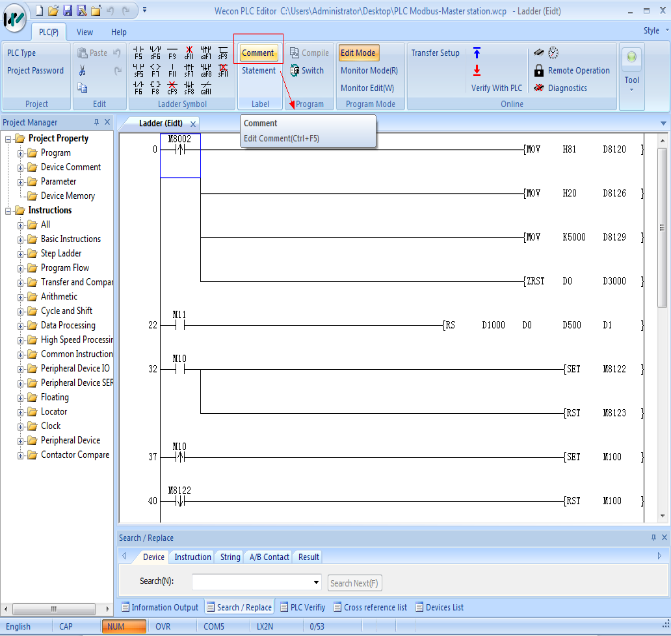The width and height of the screenshot is (671, 636).
Task: Insert output coil F7 symbol
Action: (x=155, y=70)
